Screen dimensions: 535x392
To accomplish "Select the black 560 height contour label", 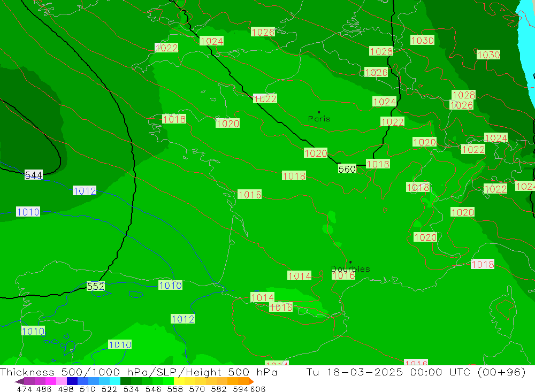I will click(x=347, y=169).
